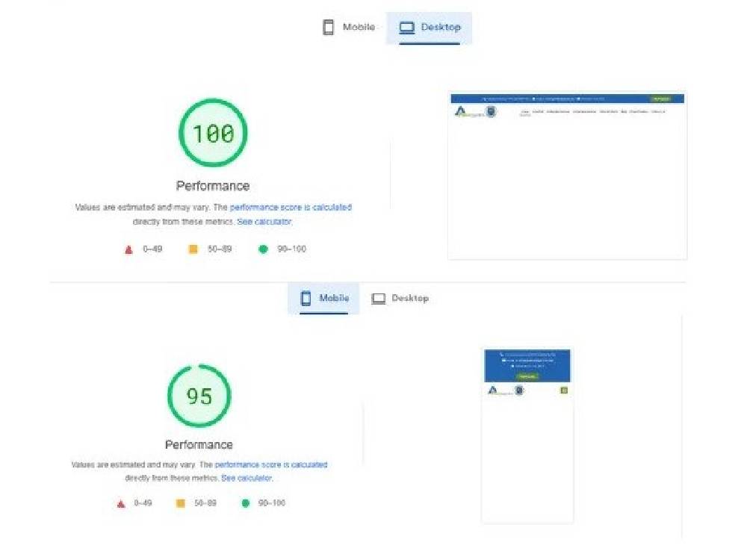Select the Mobile tab in the top report
747x560 pixels.
coord(349,28)
